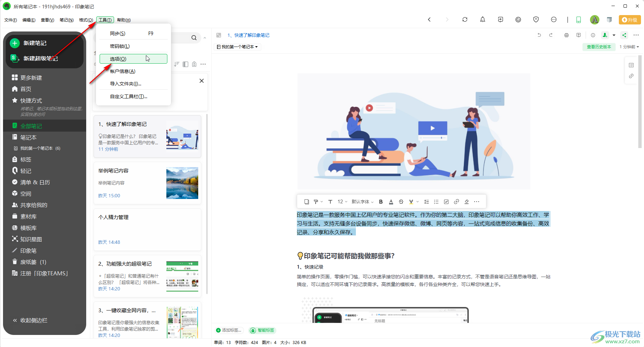
Task: Open the 默认字体 font dropdown
Action: (x=363, y=202)
